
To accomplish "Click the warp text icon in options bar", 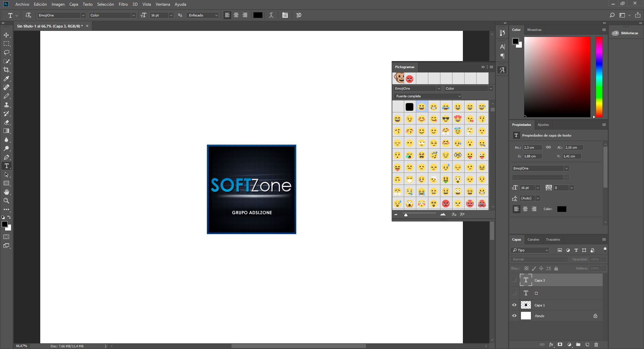I will coord(271,15).
